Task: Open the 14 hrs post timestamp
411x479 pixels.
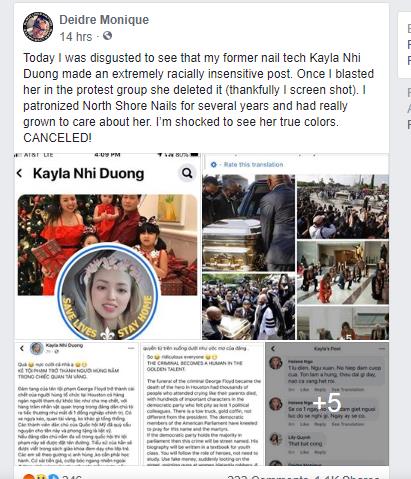Action: [x=76, y=36]
